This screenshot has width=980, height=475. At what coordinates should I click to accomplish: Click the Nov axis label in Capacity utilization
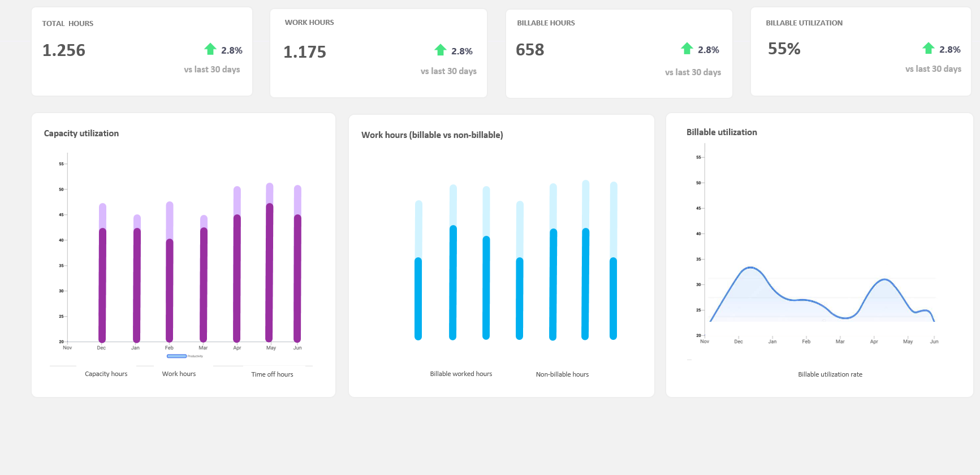pyautogui.click(x=67, y=348)
